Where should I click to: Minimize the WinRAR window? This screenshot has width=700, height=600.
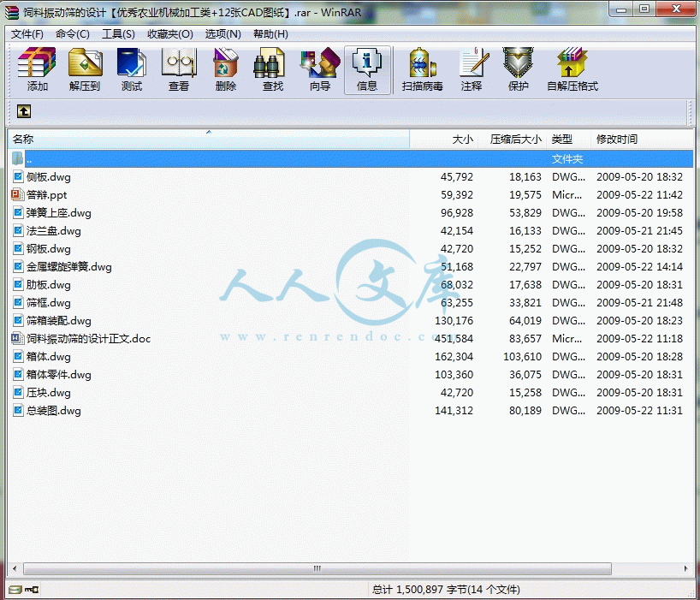point(621,9)
